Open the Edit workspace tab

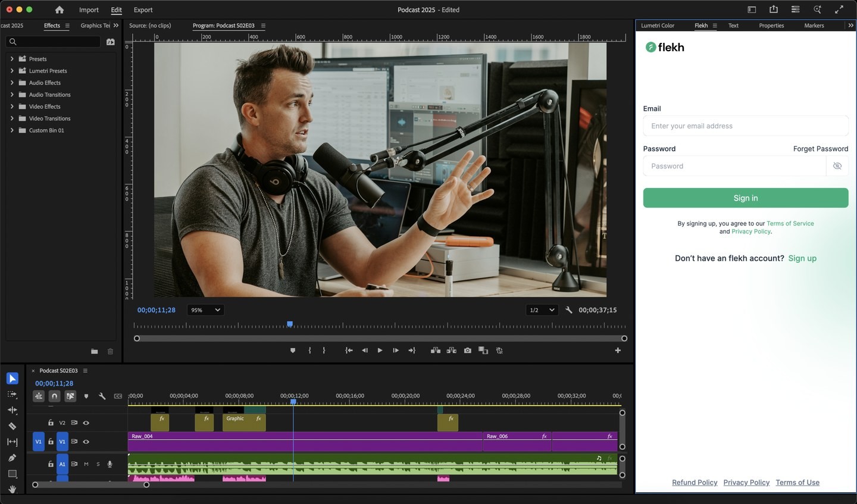point(116,10)
